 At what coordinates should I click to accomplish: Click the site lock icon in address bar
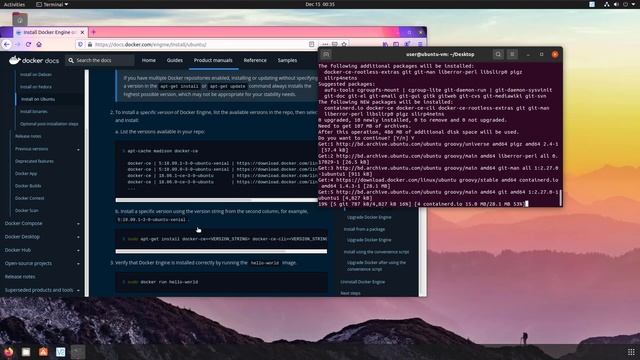(90, 44)
